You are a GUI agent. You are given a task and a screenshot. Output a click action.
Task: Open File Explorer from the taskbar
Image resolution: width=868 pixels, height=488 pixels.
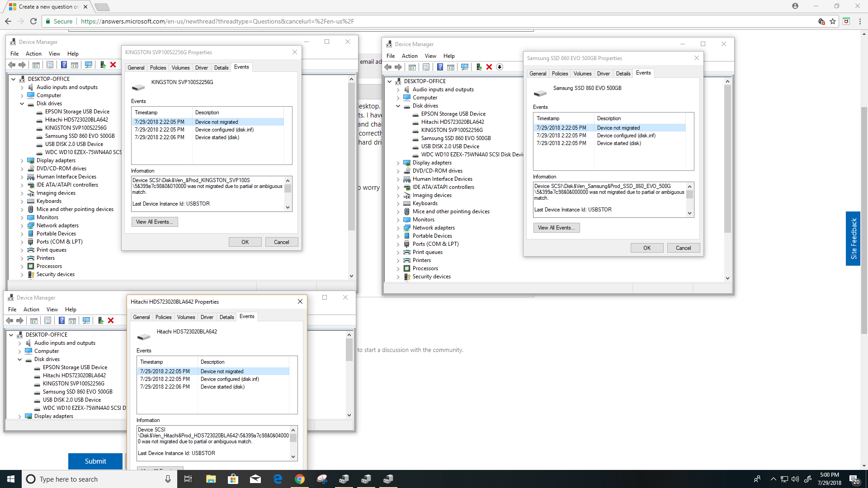(x=211, y=479)
